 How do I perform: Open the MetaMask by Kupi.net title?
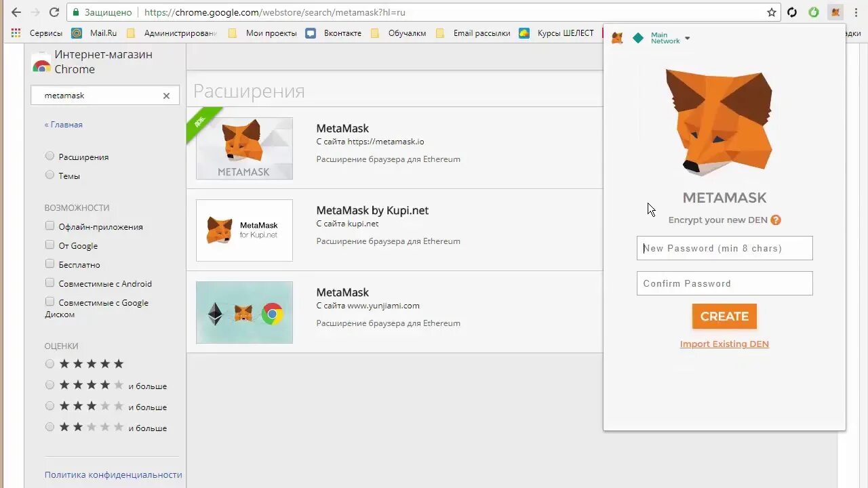[372, 210]
